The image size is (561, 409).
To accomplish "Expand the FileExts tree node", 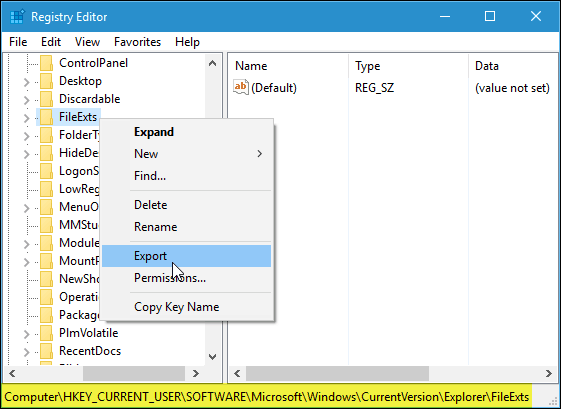I will click(x=26, y=118).
